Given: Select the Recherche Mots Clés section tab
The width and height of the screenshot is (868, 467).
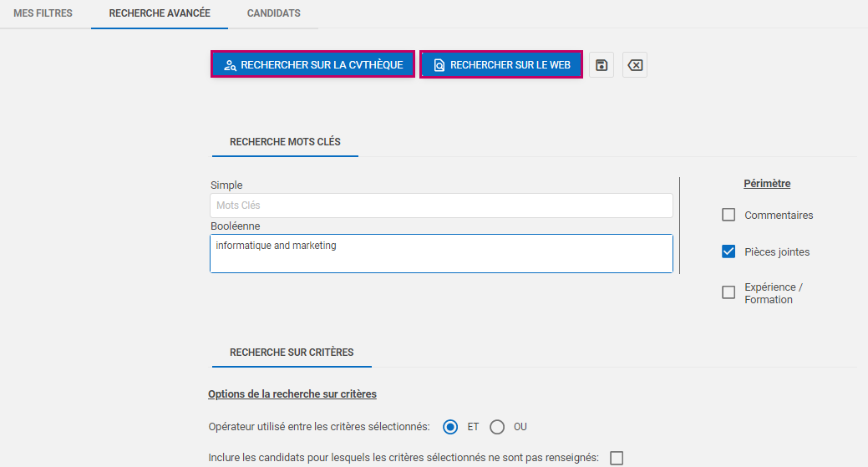Looking at the screenshot, I should 285,142.
